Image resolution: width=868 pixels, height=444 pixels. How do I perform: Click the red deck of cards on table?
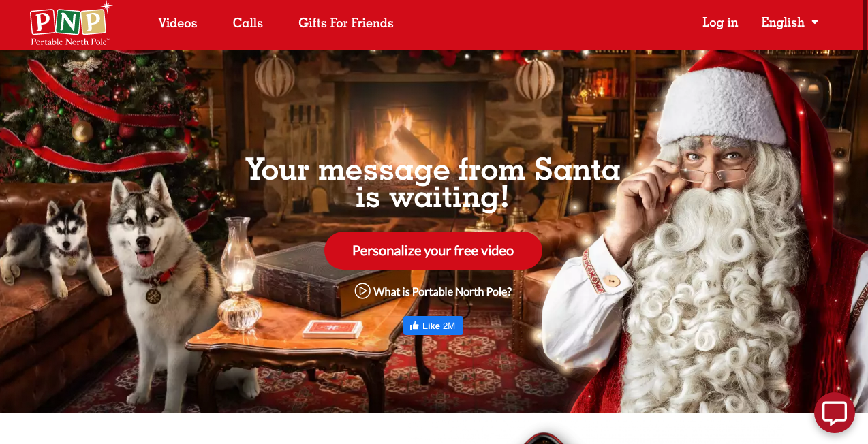[x=332, y=328]
